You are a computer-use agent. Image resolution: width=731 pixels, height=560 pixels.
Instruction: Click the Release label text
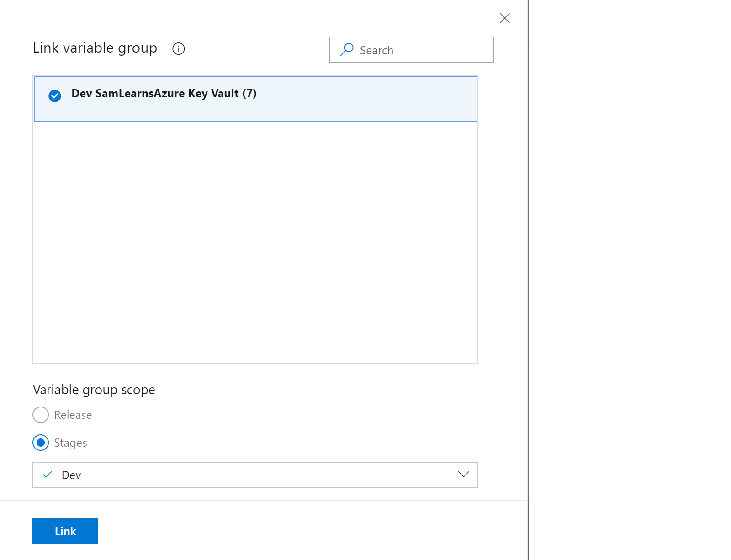73,415
